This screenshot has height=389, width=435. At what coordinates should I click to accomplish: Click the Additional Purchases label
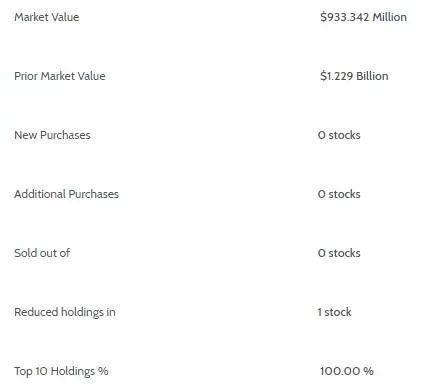pos(66,194)
